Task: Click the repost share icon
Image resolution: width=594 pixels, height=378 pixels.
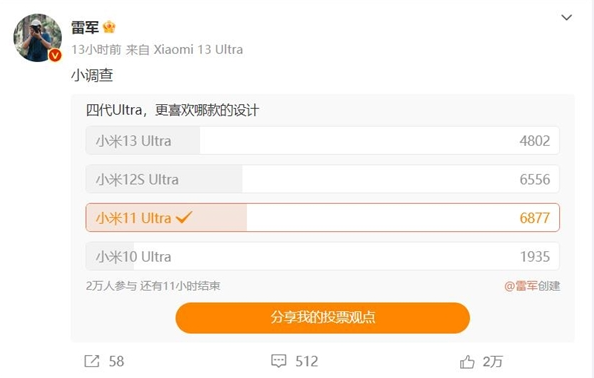Action: (x=92, y=361)
